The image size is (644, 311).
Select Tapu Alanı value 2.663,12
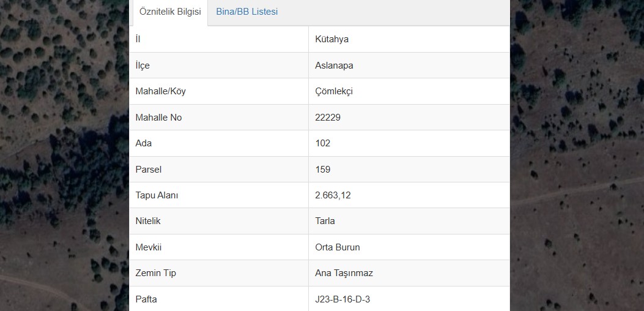[333, 195]
